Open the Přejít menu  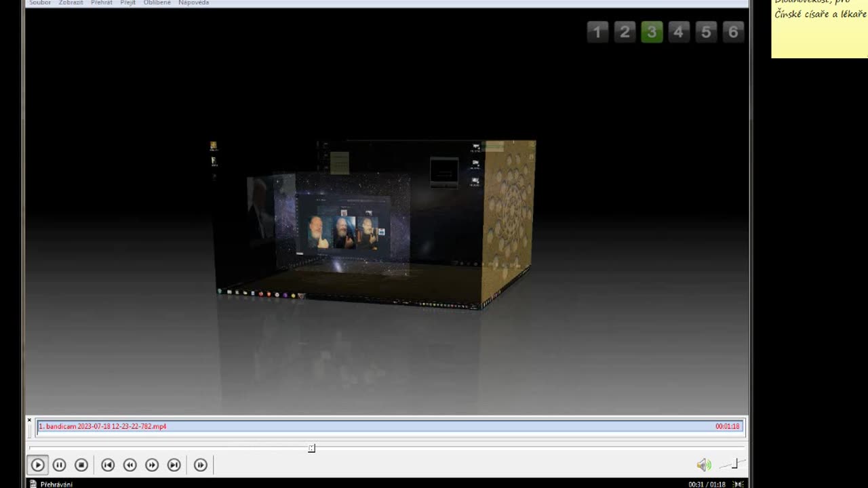[x=128, y=3]
